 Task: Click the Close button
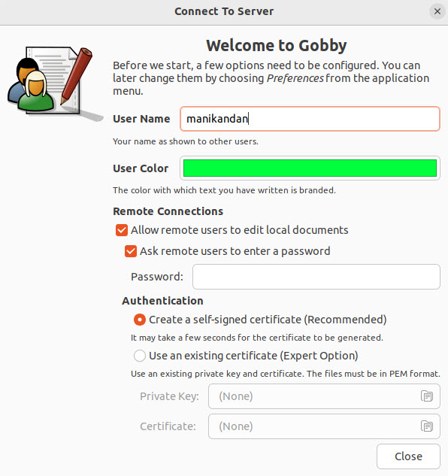coord(408,456)
